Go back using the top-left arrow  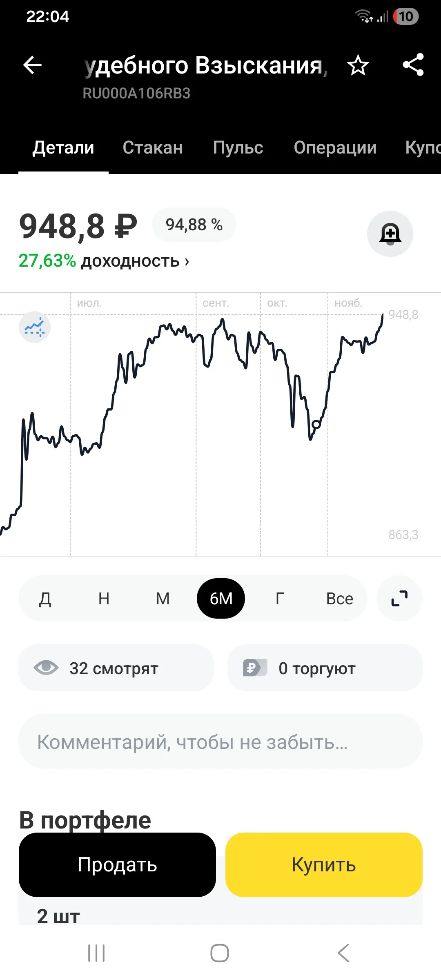(x=32, y=65)
